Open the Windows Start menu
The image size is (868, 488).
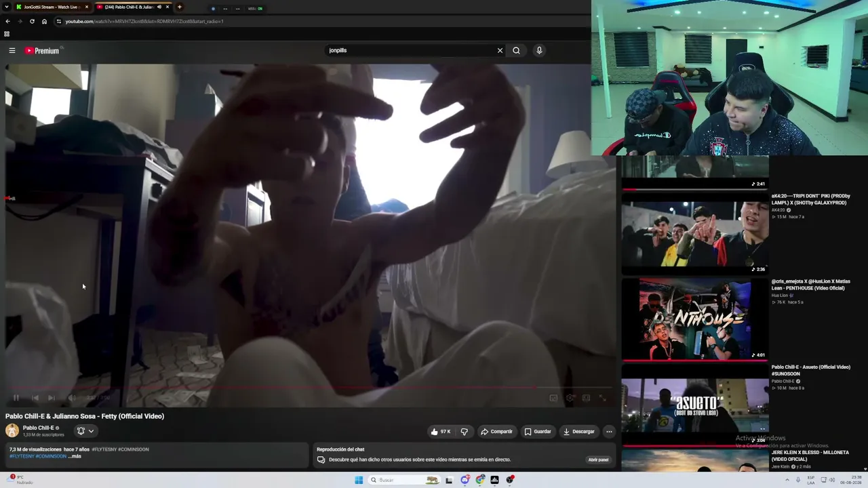coord(359,480)
